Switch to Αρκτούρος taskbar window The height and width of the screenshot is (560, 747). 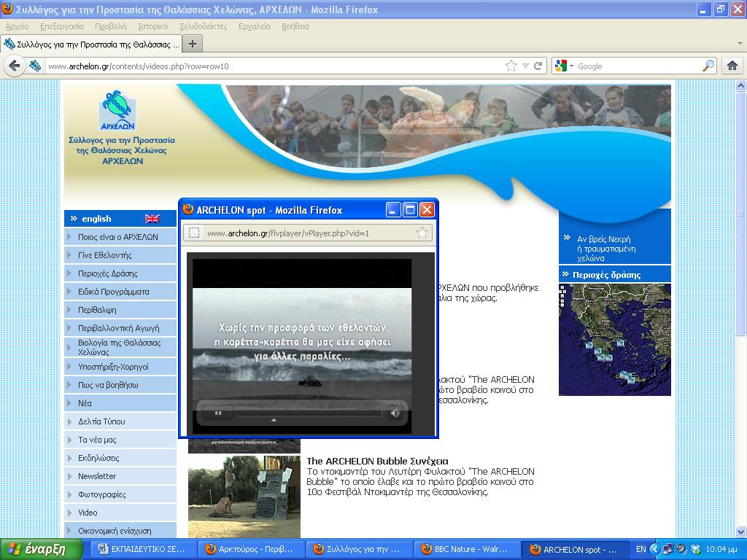pyautogui.click(x=251, y=549)
